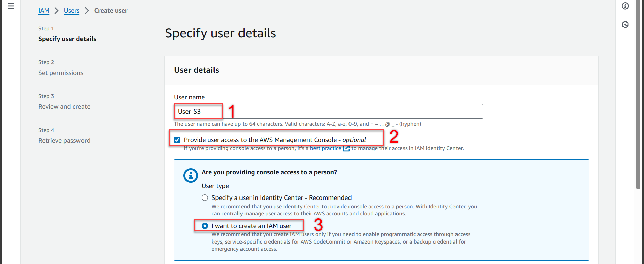Screen dimensions: 644x264
Task: Click the Create user breadcrumb text
Action: click(x=111, y=11)
